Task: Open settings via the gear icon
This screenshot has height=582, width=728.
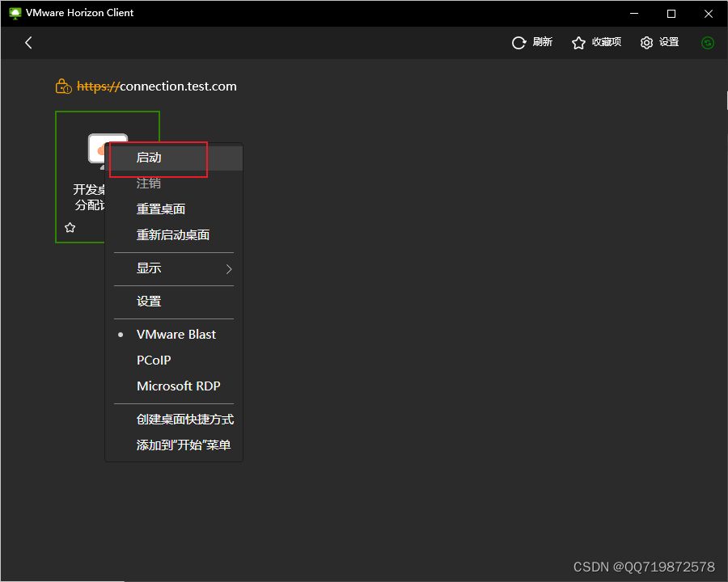Action: [646, 43]
